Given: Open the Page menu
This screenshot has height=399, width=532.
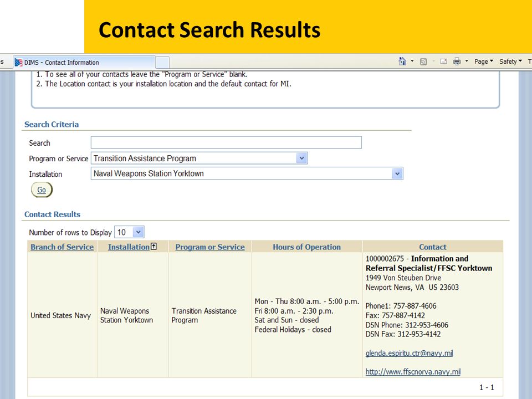Looking at the screenshot, I should point(483,62).
